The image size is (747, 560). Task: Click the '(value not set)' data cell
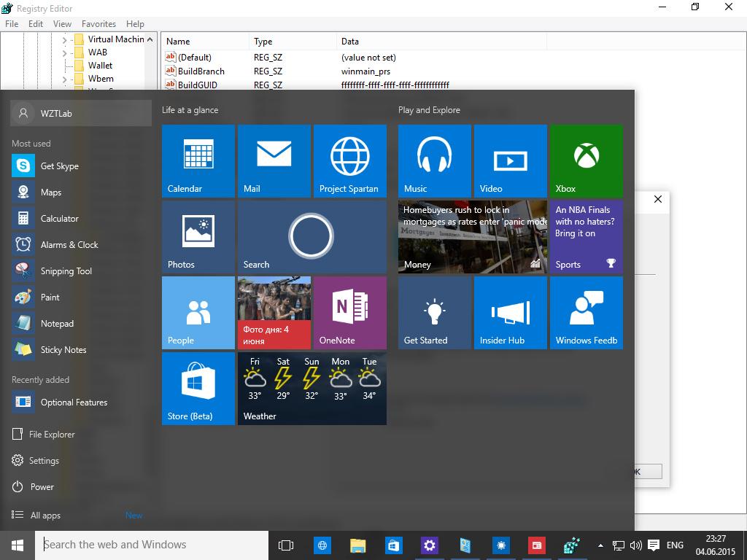(368, 57)
